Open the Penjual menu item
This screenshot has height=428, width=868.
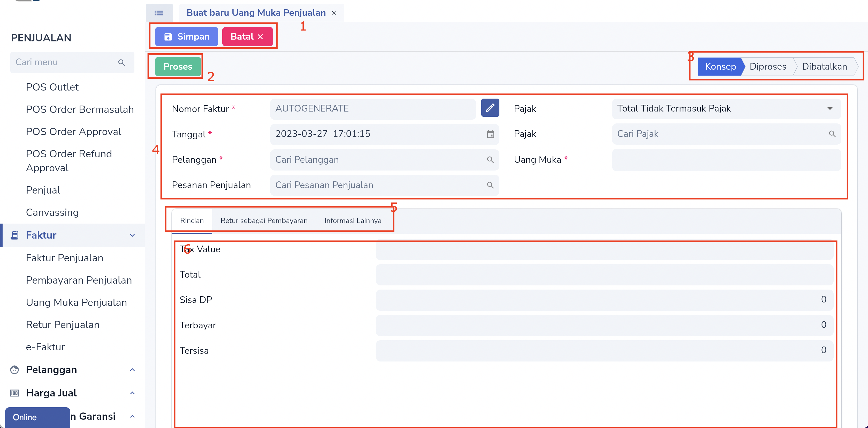pyautogui.click(x=43, y=190)
